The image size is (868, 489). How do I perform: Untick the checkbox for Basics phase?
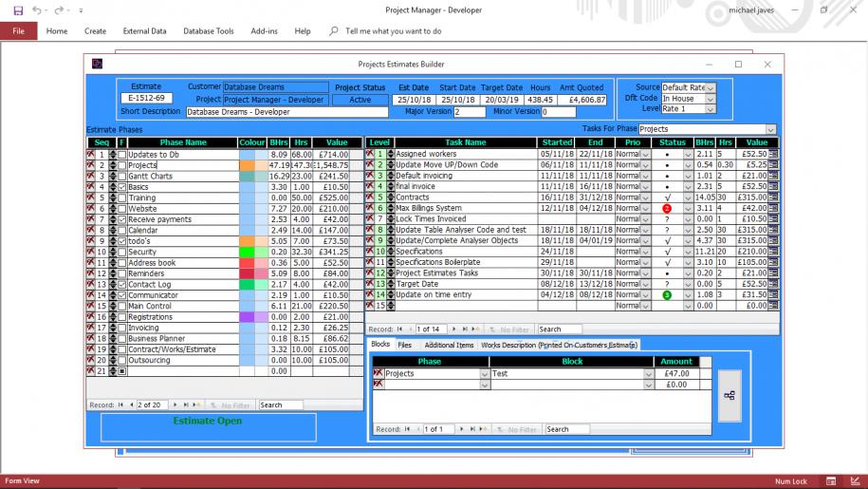(121, 187)
